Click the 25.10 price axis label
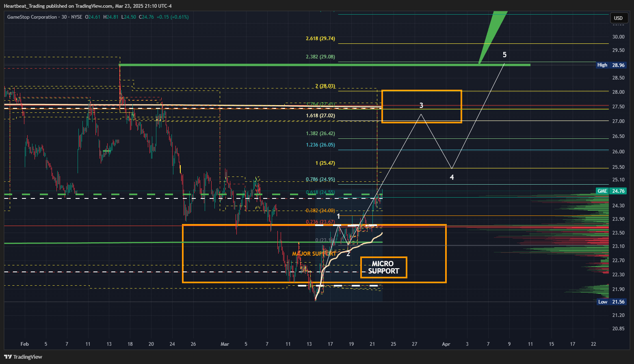This screenshot has width=634, height=364. click(619, 180)
